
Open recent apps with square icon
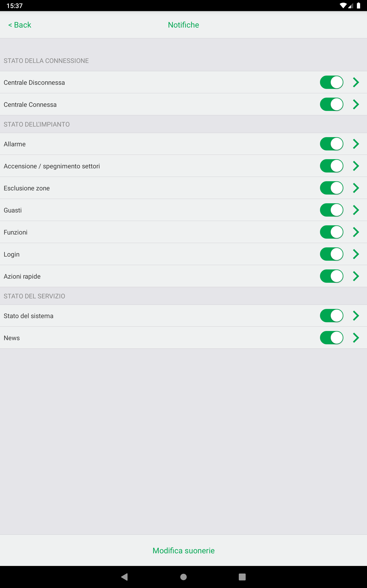(242, 577)
